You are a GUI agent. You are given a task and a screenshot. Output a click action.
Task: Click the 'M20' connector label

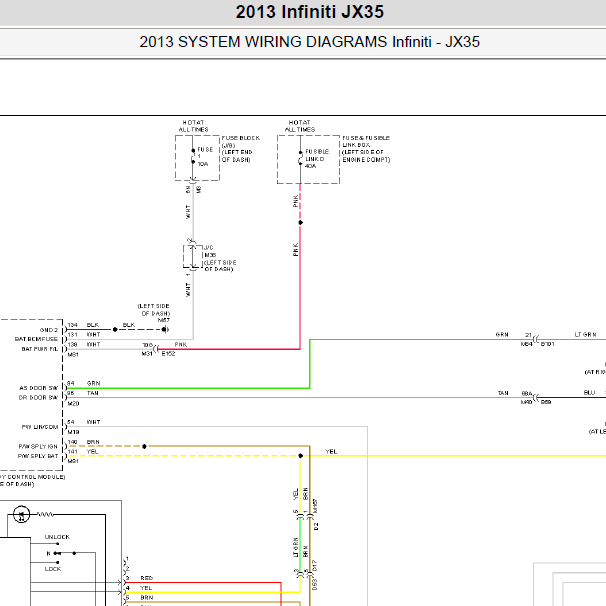pos(73,403)
